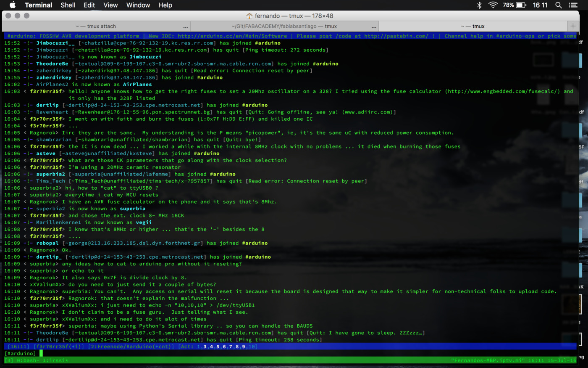This screenshot has width=588, height=368.
Task: Click the date '15-Jul-16' in tmux status bar
Action: 562,360
